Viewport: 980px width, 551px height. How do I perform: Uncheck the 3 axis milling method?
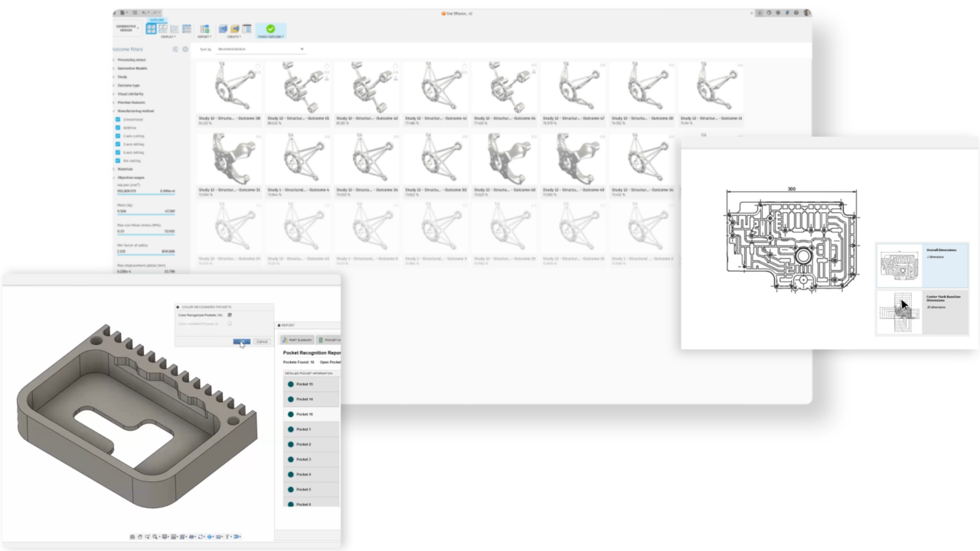click(x=118, y=144)
